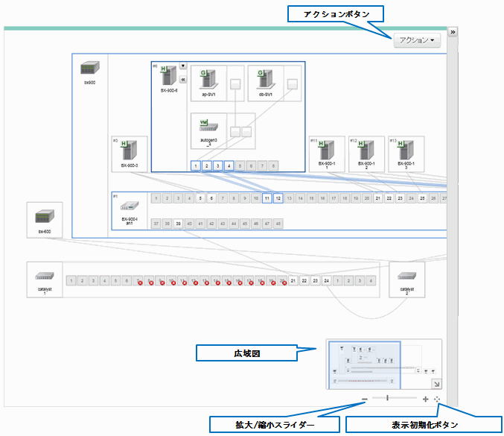Select port 4 of BX-900-6
The image size is (504, 436).
(x=229, y=165)
